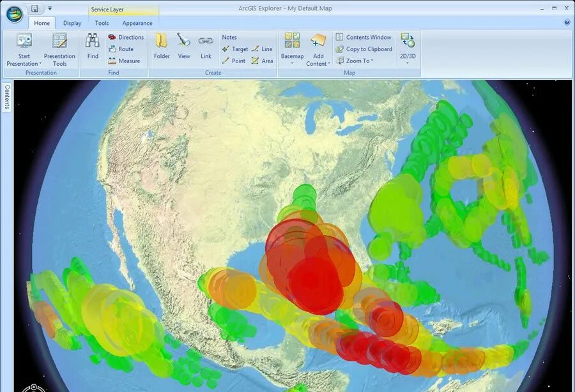Click Copy to Clipboard
575x392 pixels.
364,49
